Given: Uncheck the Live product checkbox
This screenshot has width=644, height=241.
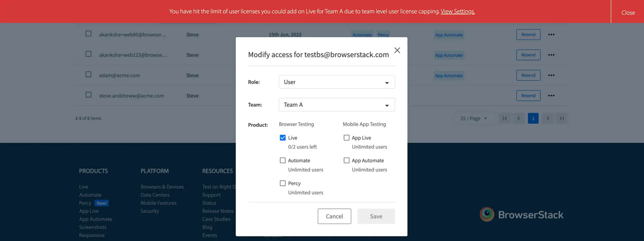Looking at the screenshot, I should 283,138.
